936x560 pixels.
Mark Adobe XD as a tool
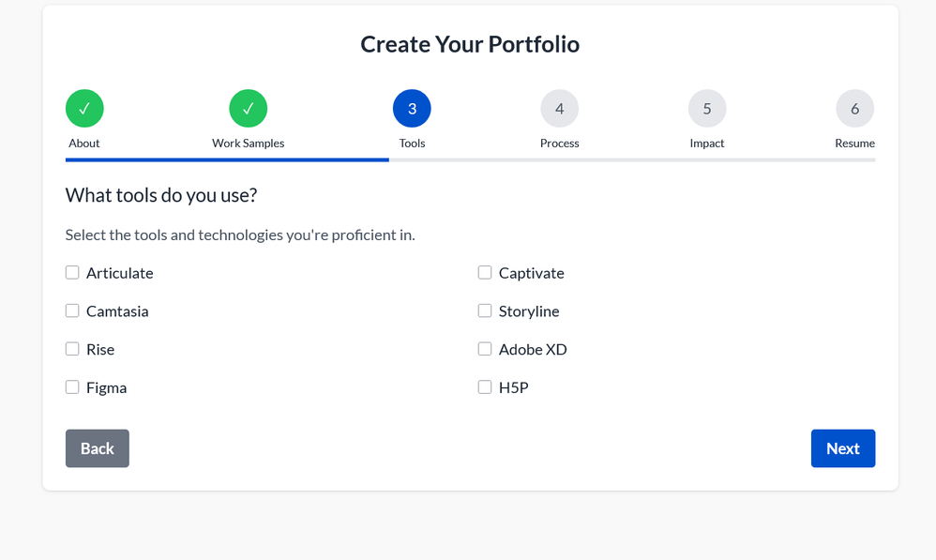[485, 349]
